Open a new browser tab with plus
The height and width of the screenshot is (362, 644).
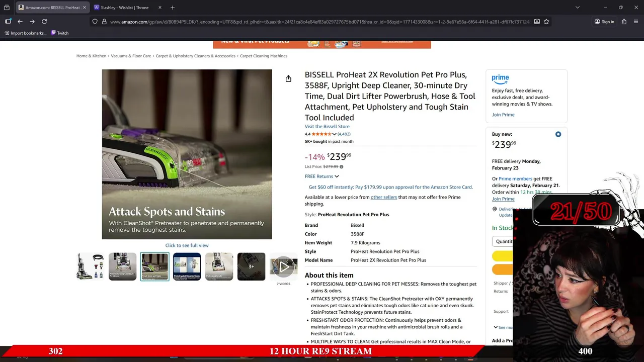point(173,8)
